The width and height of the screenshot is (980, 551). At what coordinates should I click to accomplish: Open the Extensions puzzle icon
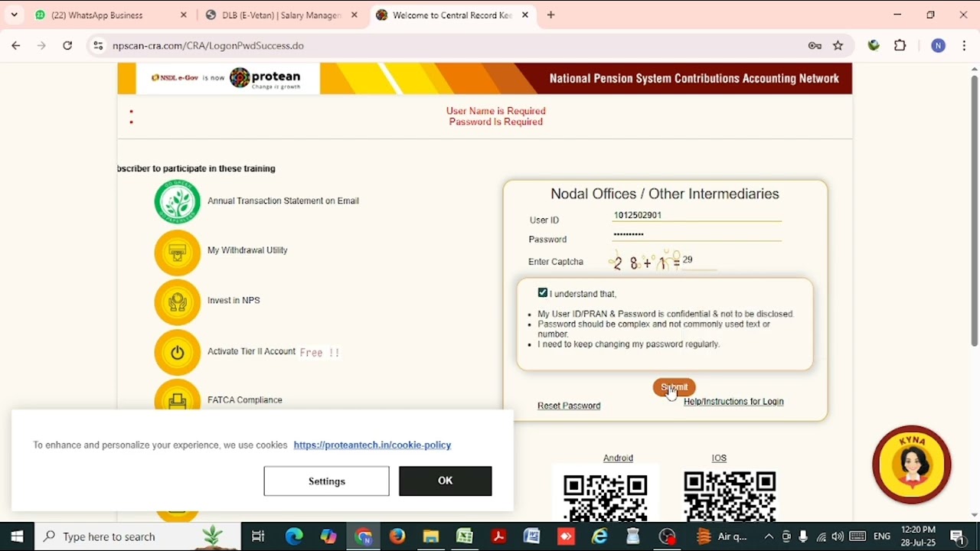coord(900,46)
